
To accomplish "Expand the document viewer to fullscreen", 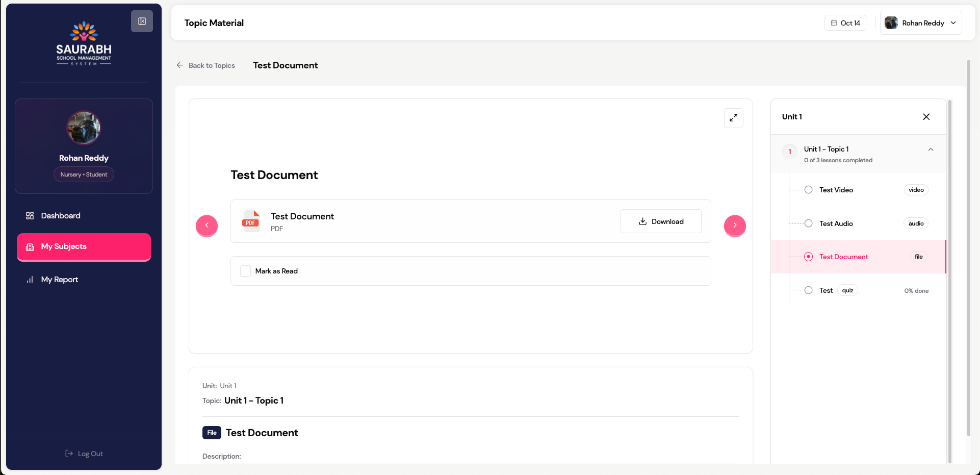I will pos(733,118).
